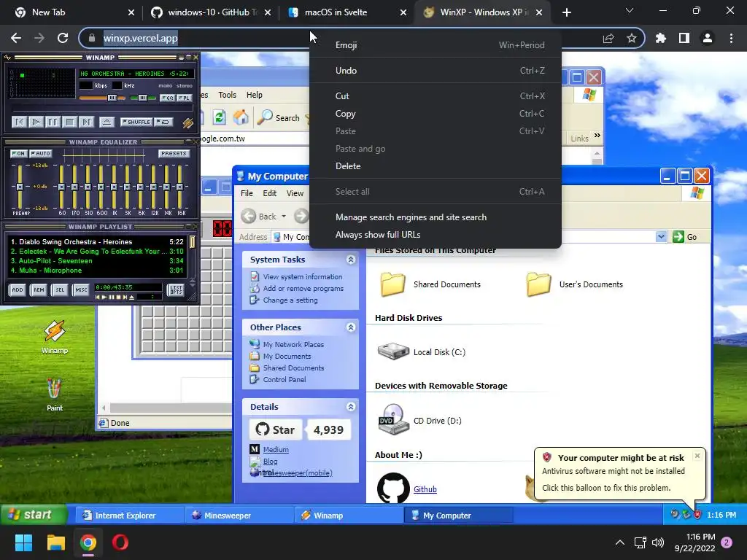Collapse the Other Places panel
This screenshot has height=560, width=747.
[x=351, y=327]
